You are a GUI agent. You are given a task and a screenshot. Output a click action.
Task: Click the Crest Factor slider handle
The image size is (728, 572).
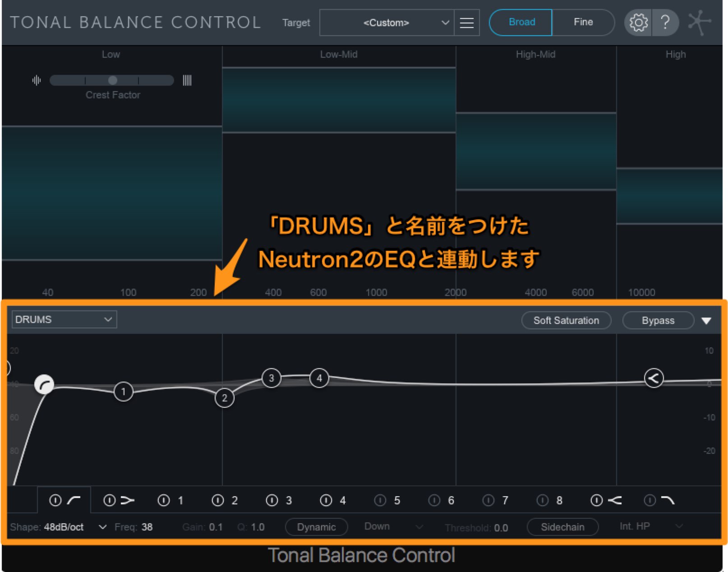[112, 80]
